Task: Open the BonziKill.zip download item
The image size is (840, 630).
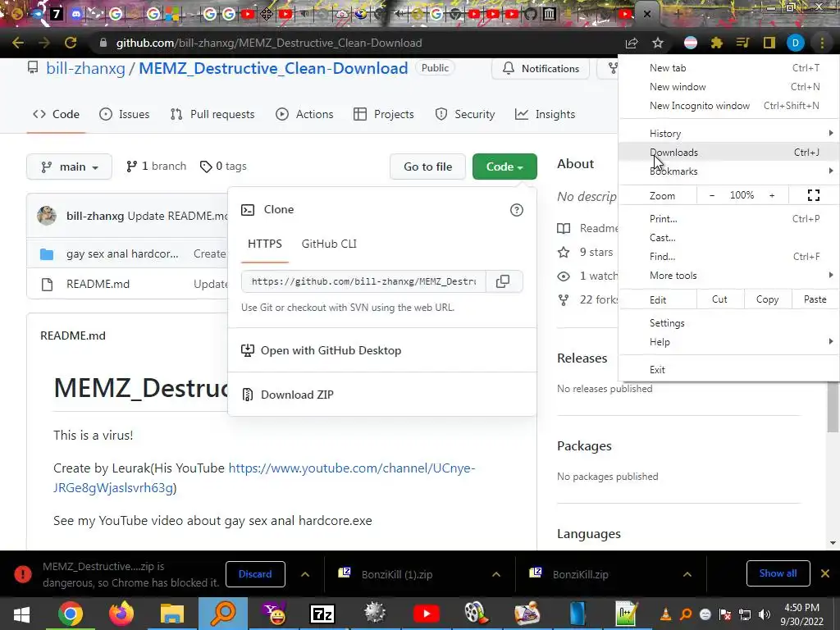Action: tap(580, 574)
